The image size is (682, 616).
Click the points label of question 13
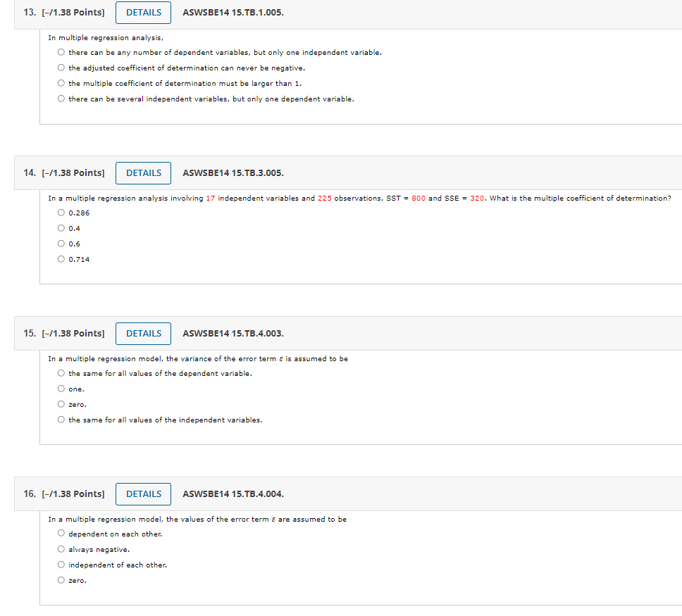73,13
